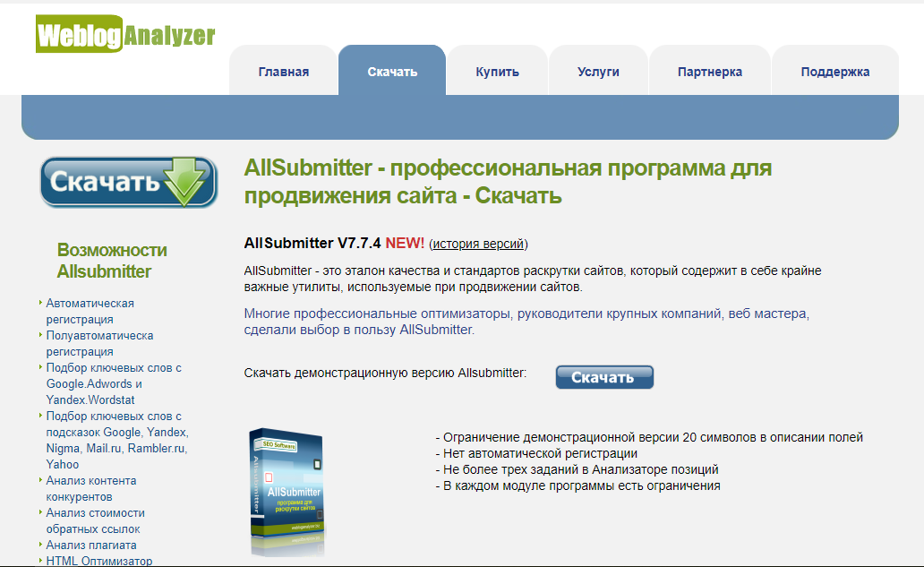Click the WeblogAnalyzer logo
The image size is (924, 567).
pyautogui.click(x=125, y=34)
